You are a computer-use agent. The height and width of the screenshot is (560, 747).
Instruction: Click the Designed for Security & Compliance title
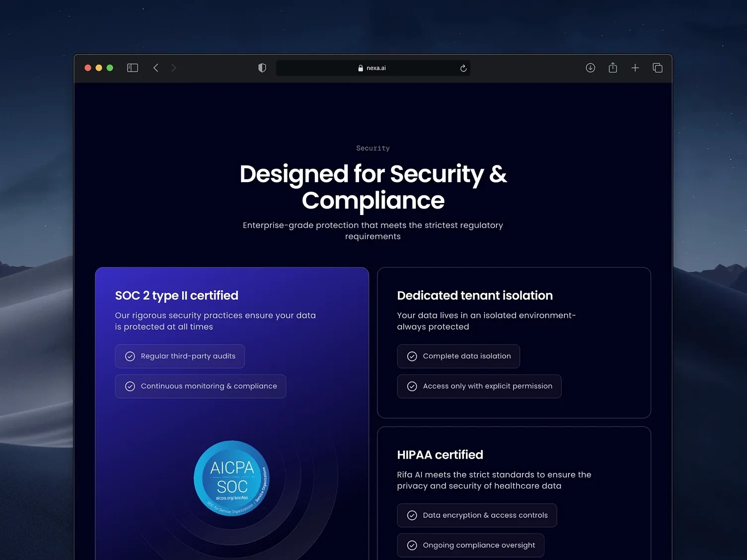click(x=373, y=187)
